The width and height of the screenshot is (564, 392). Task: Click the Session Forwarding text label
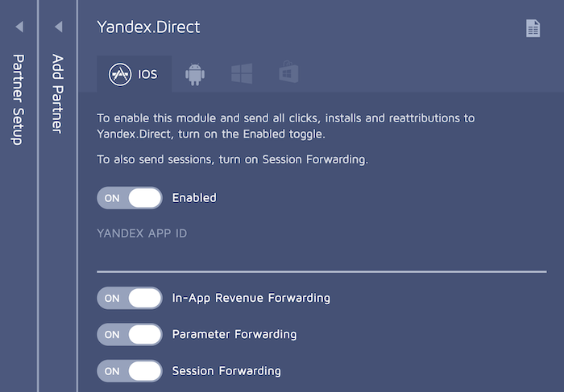coord(226,371)
